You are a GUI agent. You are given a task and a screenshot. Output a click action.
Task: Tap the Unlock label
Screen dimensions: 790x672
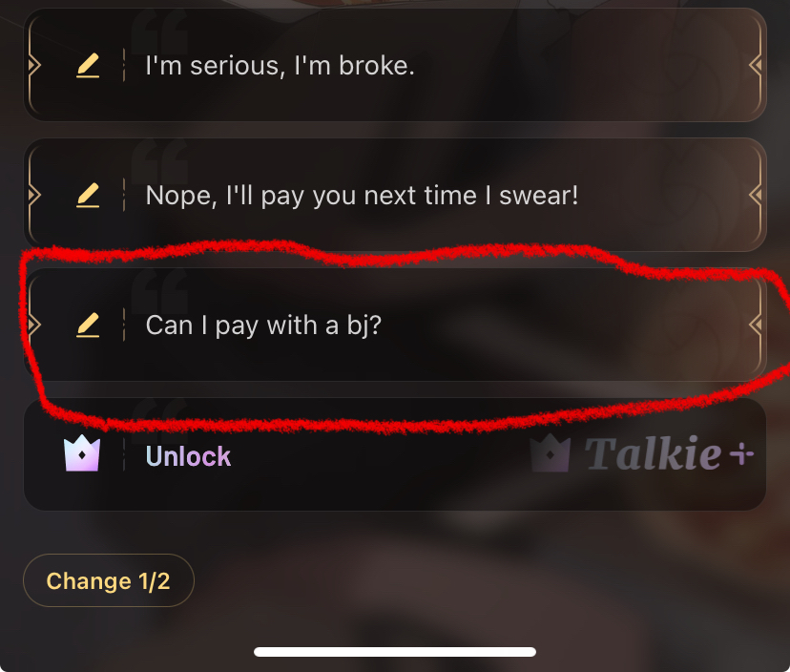coord(188,456)
